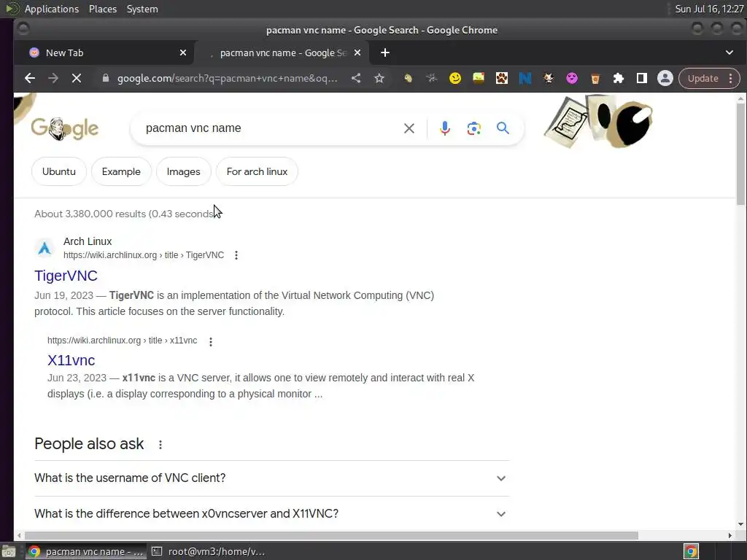Screen dimensions: 747x560
Task: Select the 'For arch linux' chip
Action: (x=257, y=171)
